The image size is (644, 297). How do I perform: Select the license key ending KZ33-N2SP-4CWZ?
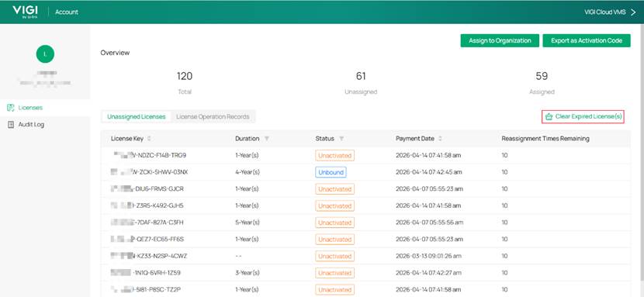coord(149,256)
